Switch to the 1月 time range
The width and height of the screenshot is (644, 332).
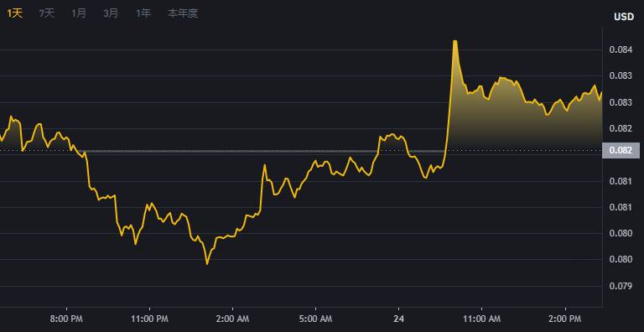click(79, 13)
